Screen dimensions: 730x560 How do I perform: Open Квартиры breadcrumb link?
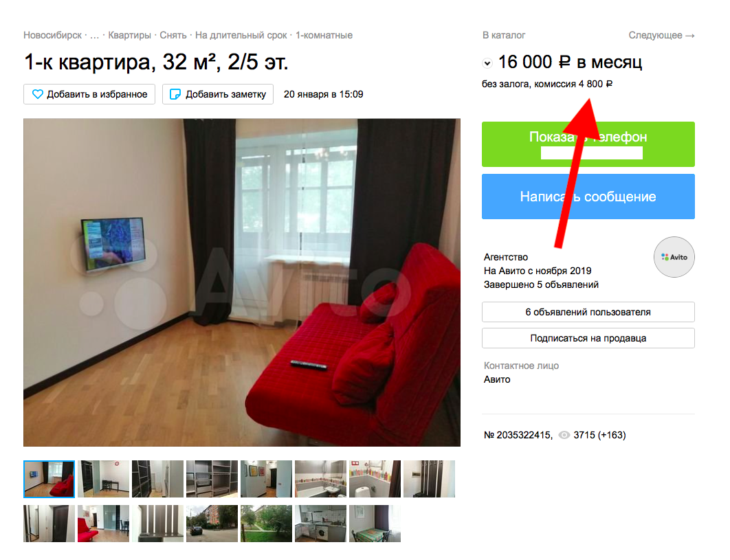129,35
